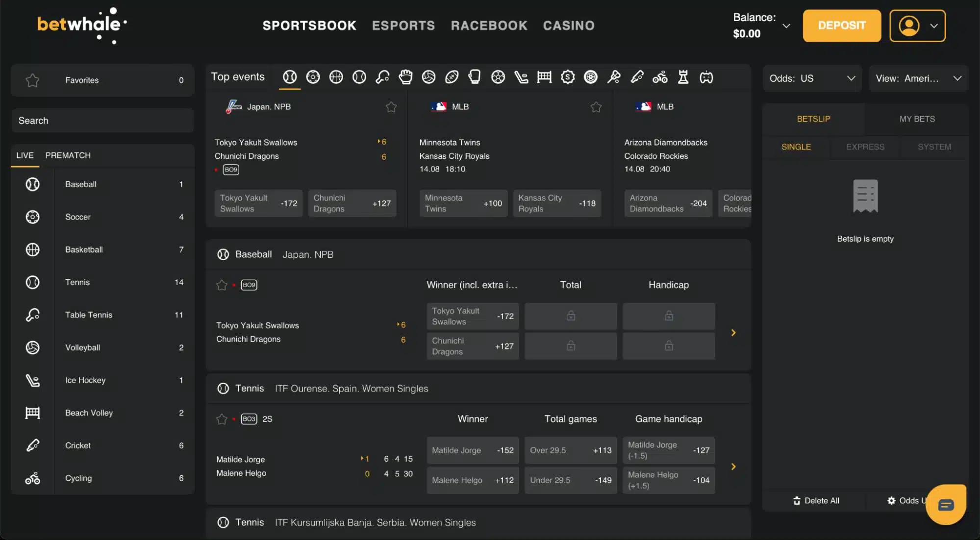Screen dimensions: 980x540
Task: Click the betwhale logo
Action: pos(81,25)
